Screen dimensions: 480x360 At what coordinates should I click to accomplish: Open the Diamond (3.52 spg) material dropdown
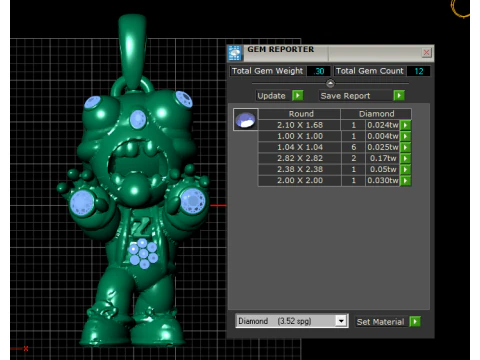(341, 321)
